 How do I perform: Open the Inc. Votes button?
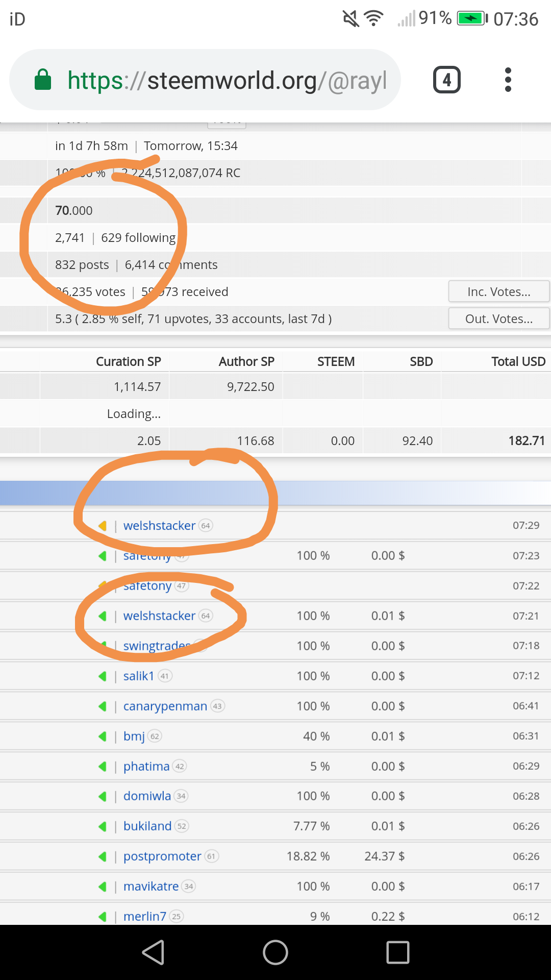pyautogui.click(x=499, y=291)
